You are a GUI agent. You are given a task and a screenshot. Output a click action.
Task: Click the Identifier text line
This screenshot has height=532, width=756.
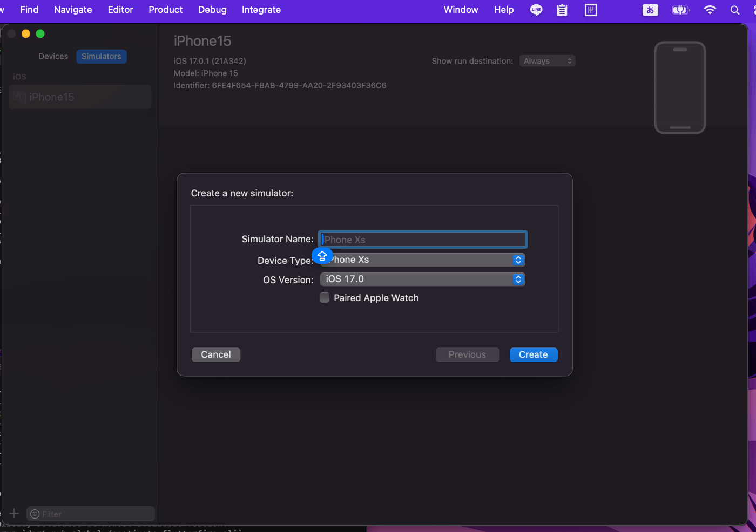point(280,85)
